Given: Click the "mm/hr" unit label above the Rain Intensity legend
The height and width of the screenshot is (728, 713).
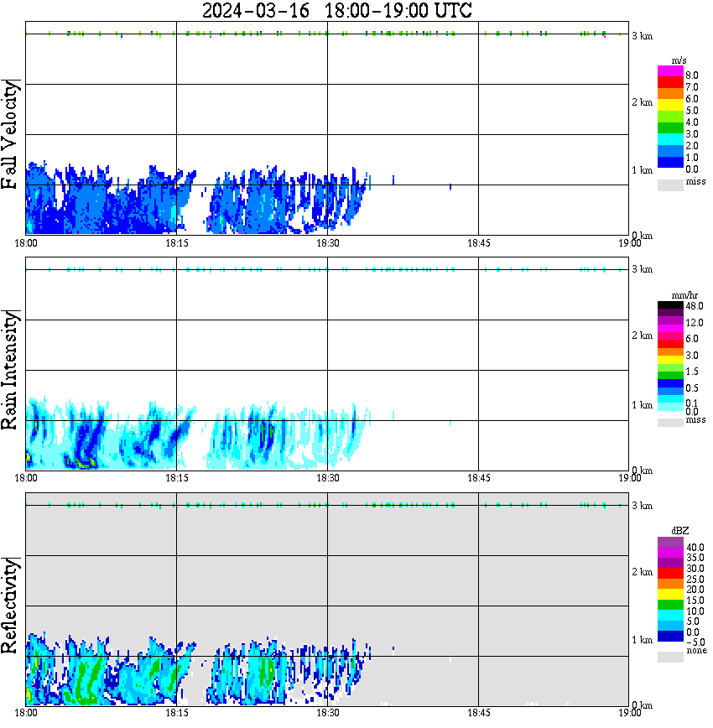Looking at the screenshot, I should (x=684, y=296).
